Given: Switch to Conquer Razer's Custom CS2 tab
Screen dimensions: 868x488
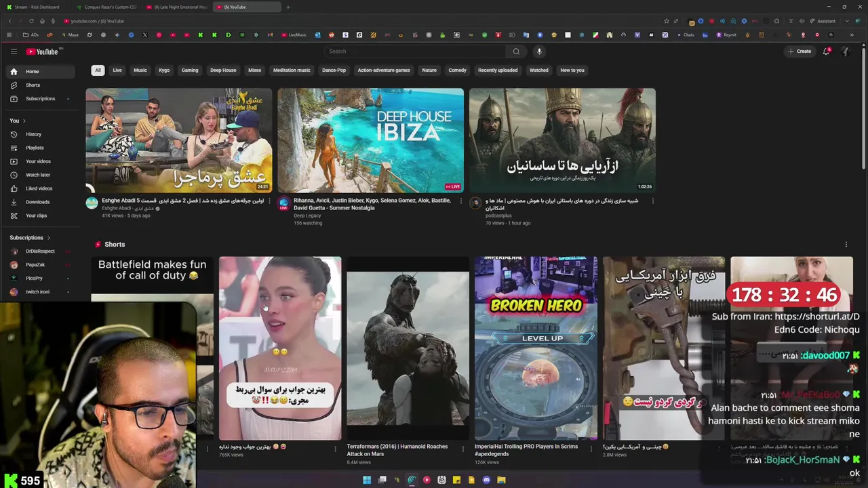Looking at the screenshot, I should (x=108, y=7).
